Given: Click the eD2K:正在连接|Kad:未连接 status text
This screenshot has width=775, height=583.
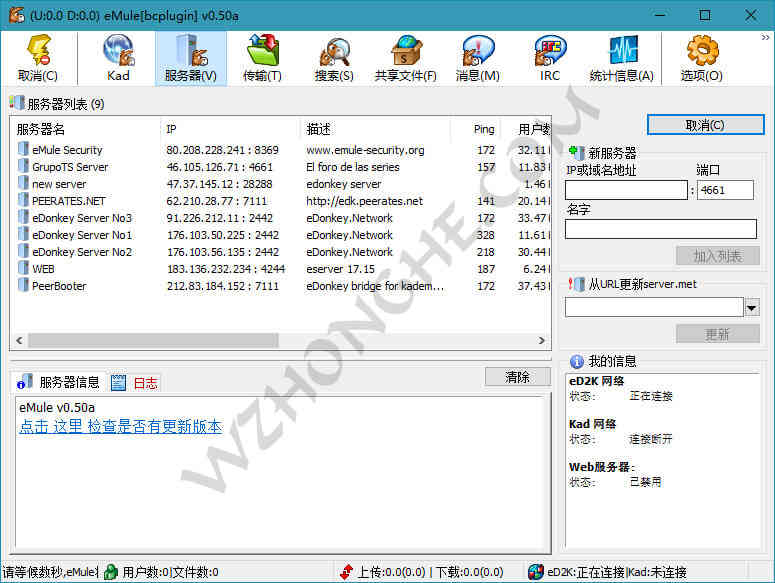Looking at the screenshot, I should pyautogui.click(x=616, y=572).
